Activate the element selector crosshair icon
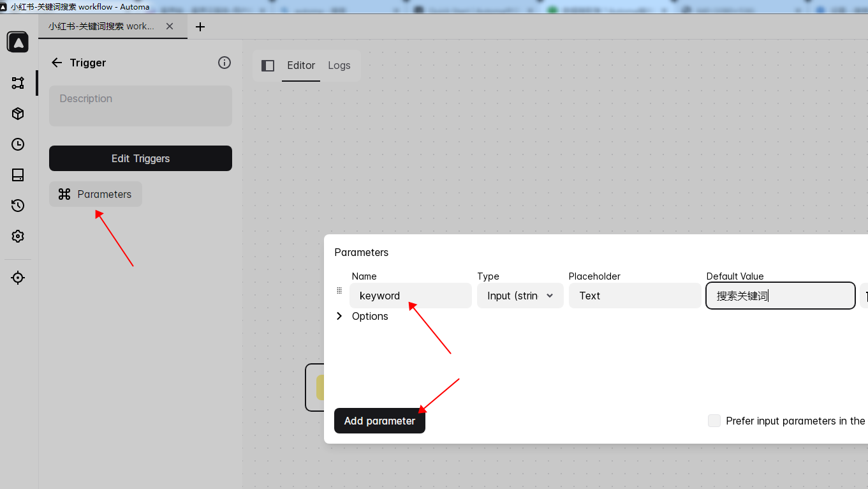Screen dimensions: 868x489 18,278
